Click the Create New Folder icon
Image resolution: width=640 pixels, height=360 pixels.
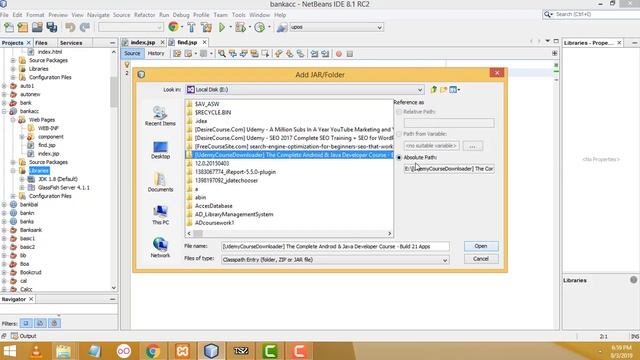pos(443,89)
